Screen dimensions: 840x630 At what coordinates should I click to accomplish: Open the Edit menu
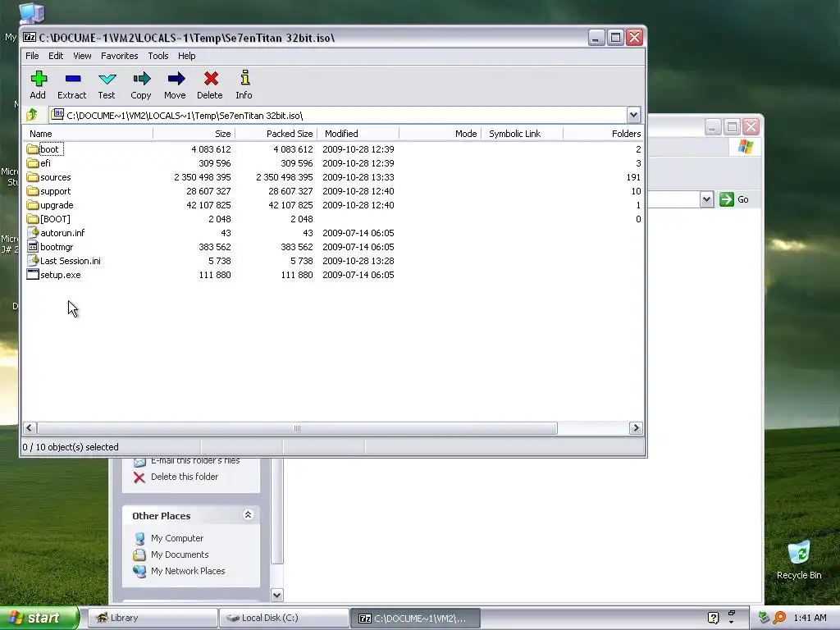56,56
